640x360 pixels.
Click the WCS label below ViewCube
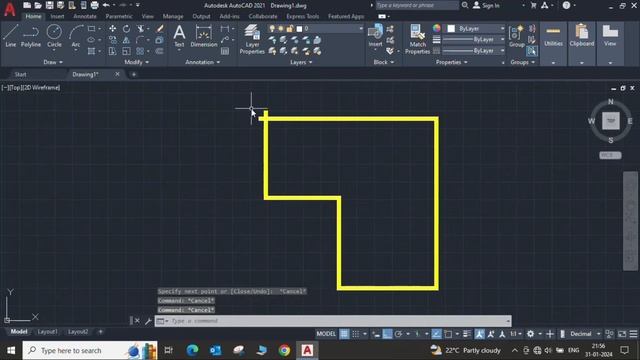coord(610,155)
